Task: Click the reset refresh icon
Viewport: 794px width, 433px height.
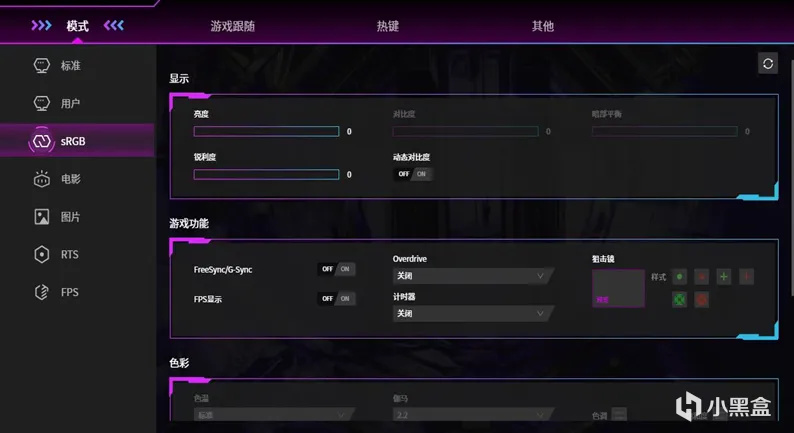Action: coord(768,64)
